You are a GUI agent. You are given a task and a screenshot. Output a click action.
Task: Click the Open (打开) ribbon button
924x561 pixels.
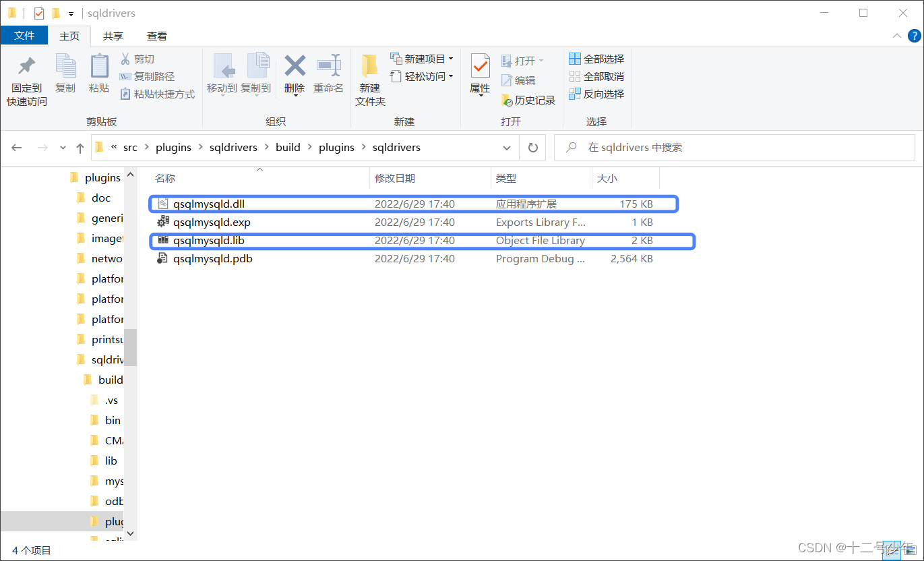click(x=522, y=61)
